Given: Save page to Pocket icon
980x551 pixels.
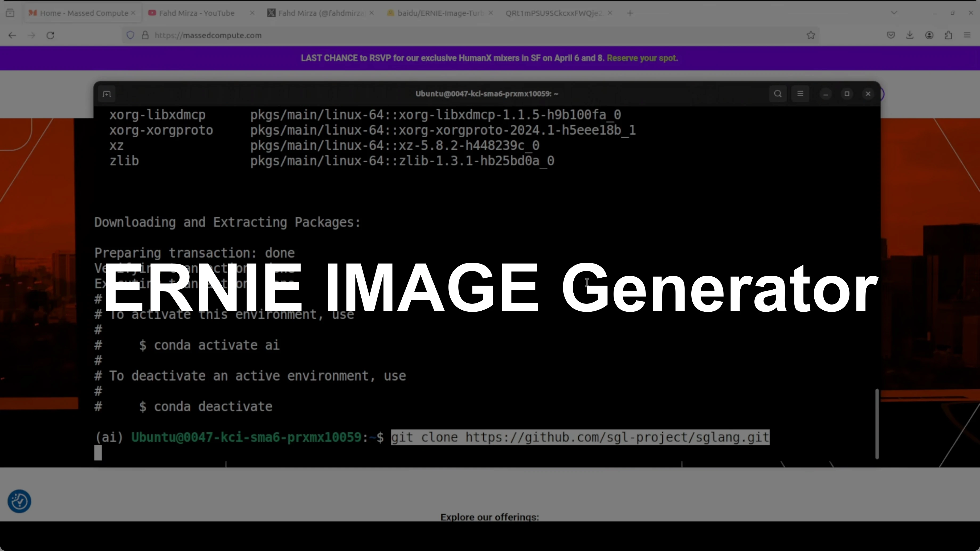Looking at the screenshot, I should pos(891,35).
